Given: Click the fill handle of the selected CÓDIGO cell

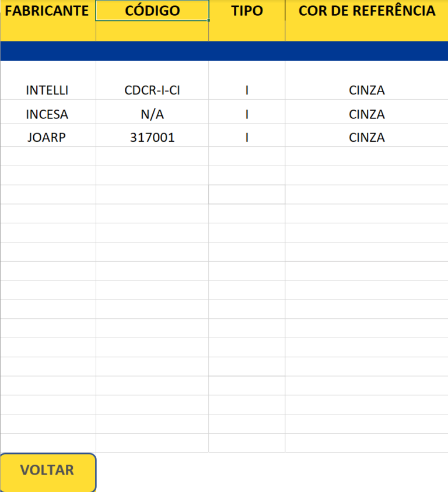Looking at the screenshot, I should pyautogui.click(x=208, y=20).
